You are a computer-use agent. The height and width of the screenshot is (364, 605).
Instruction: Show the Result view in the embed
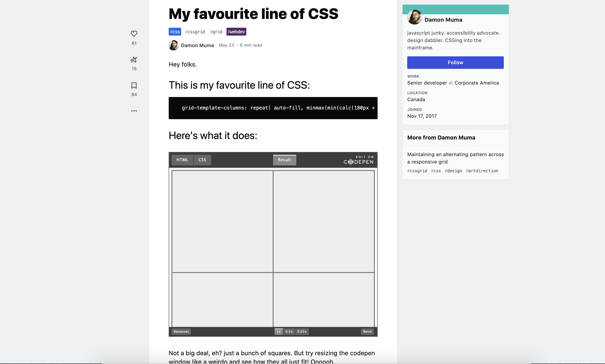[284, 160]
